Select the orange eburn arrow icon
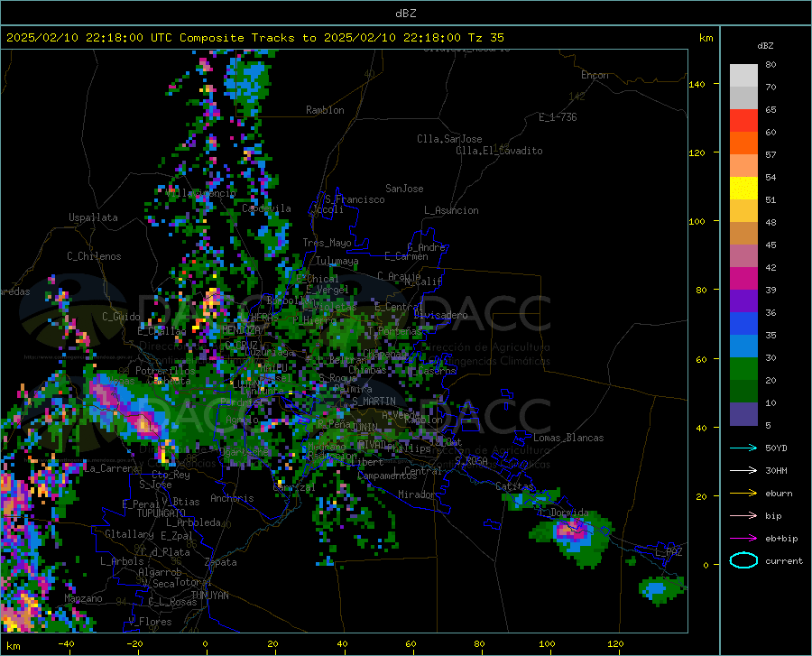The height and width of the screenshot is (656, 812). 743,493
